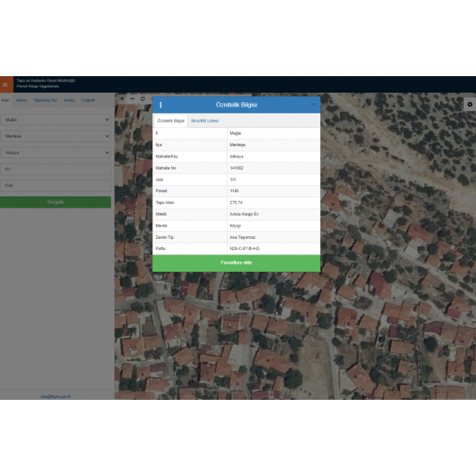
Task: Select the Coğrafi tab
Action: [x=88, y=100]
